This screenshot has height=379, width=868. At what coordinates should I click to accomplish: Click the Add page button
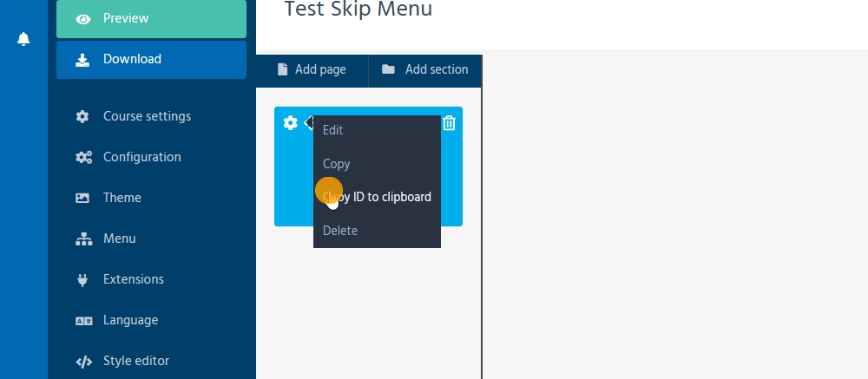(312, 69)
